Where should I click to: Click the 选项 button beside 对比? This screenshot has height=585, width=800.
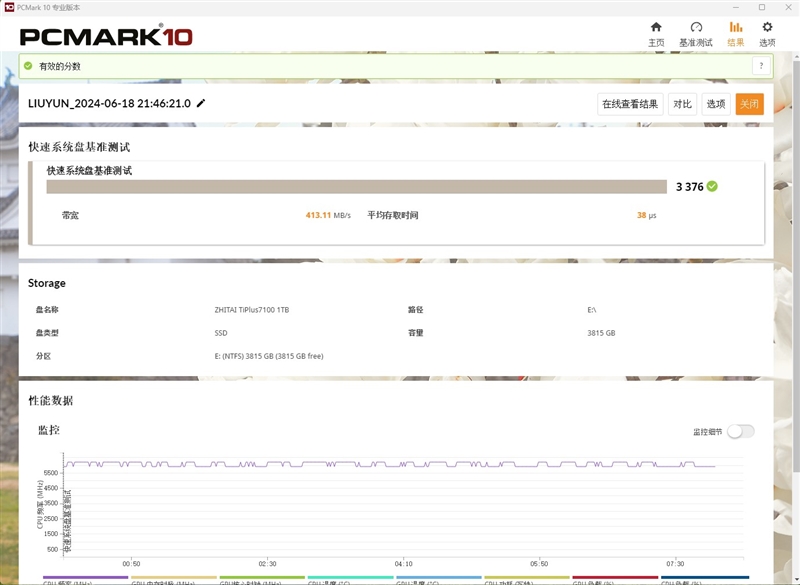pyautogui.click(x=716, y=104)
